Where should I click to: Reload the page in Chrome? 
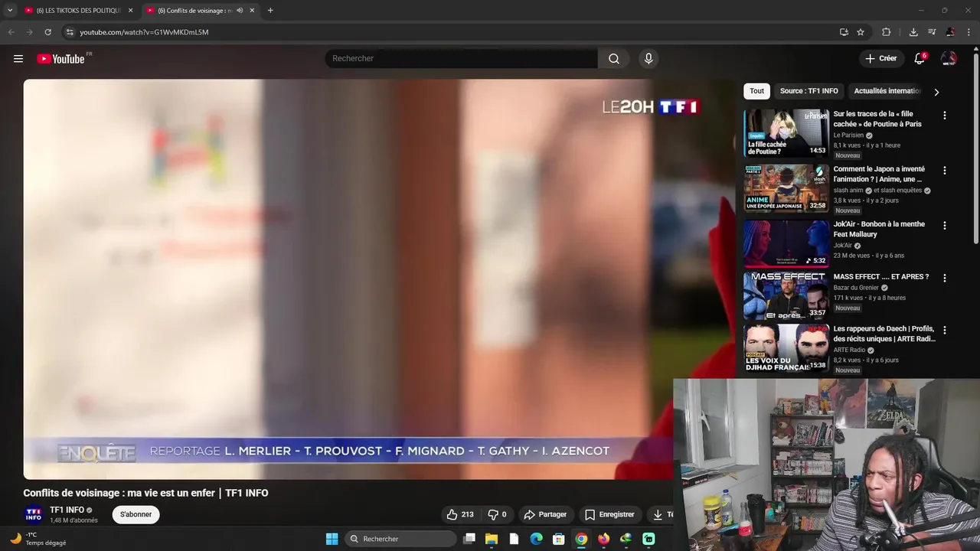point(47,32)
